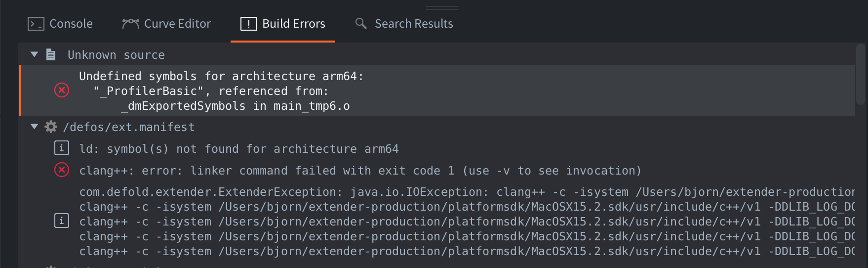Collapse the Unknown source group

(x=34, y=54)
